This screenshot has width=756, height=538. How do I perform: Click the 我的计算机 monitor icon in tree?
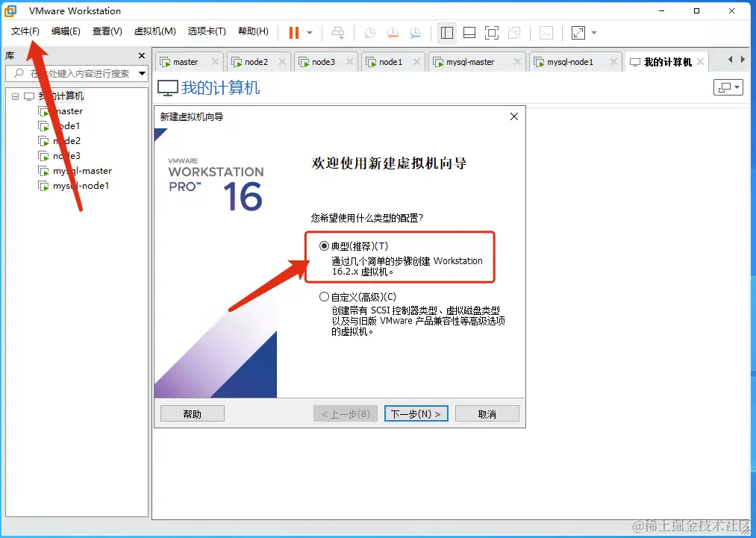click(x=29, y=96)
